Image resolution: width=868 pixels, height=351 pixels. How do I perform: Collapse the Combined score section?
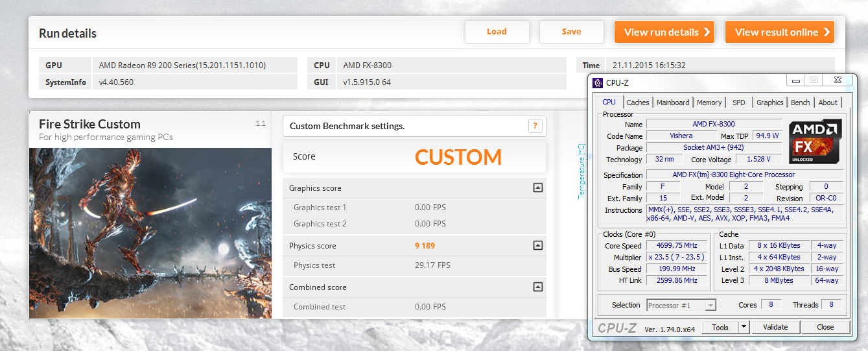[x=537, y=287]
